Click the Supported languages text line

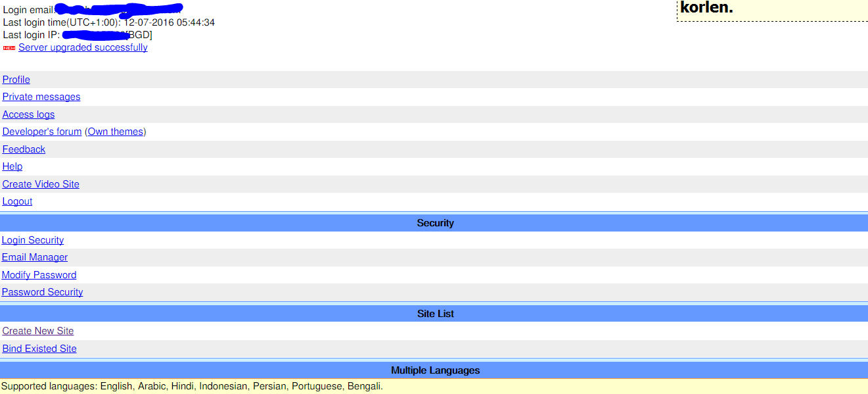(x=192, y=386)
